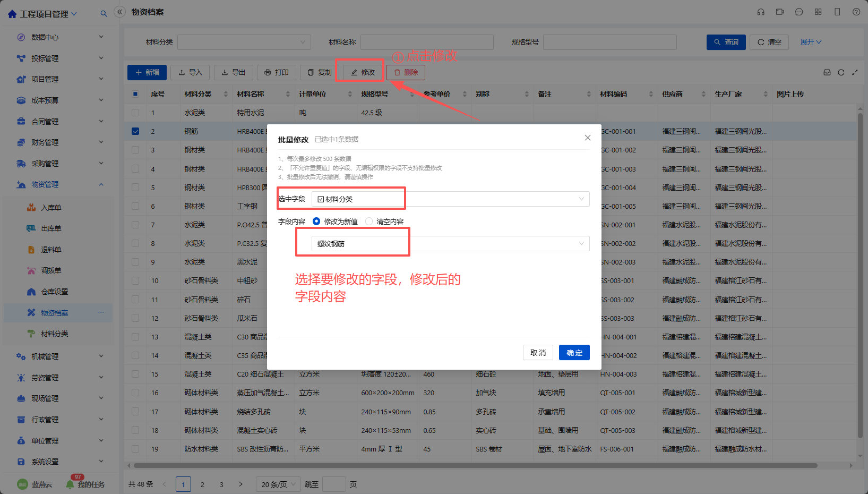The image size is (868, 494).
Task: Check the row 19 防水材料类 checkbox
Action: (x=135, y=449)
